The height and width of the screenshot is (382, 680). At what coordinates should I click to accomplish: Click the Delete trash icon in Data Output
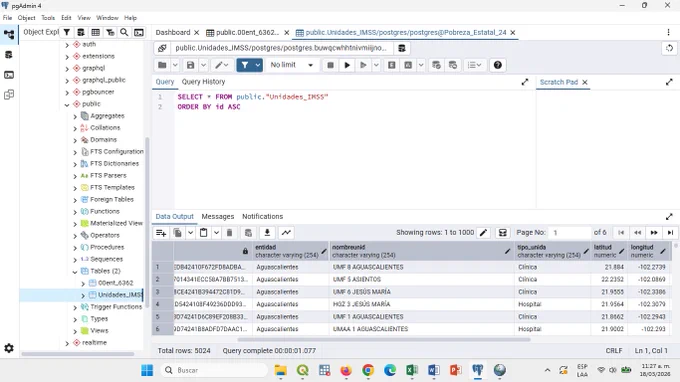click(x=229, y=233)
